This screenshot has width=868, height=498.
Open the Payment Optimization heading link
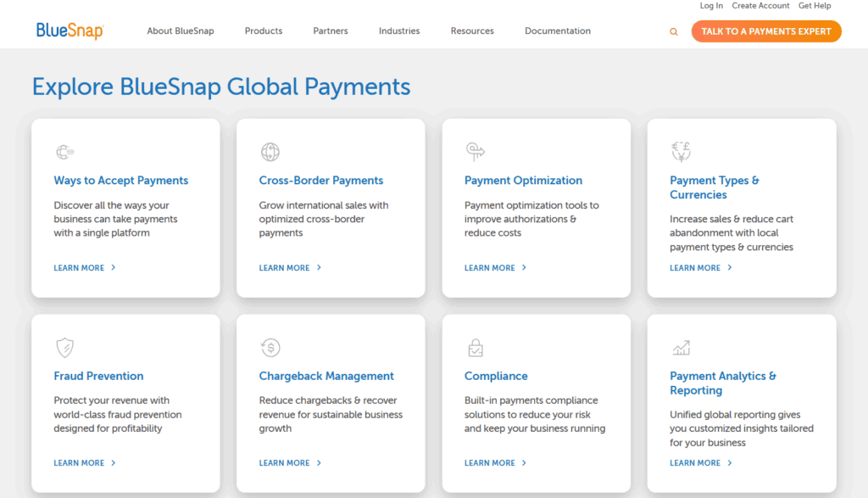tap(523, 181)
